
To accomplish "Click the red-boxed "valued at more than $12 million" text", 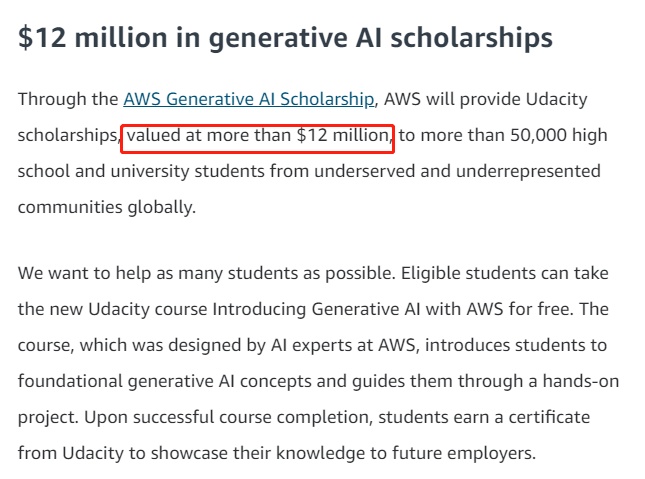I will [258, 135].
